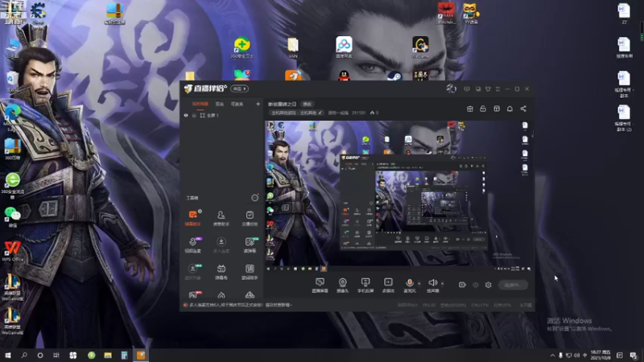Open the shop icon above preview

[470, 109]
